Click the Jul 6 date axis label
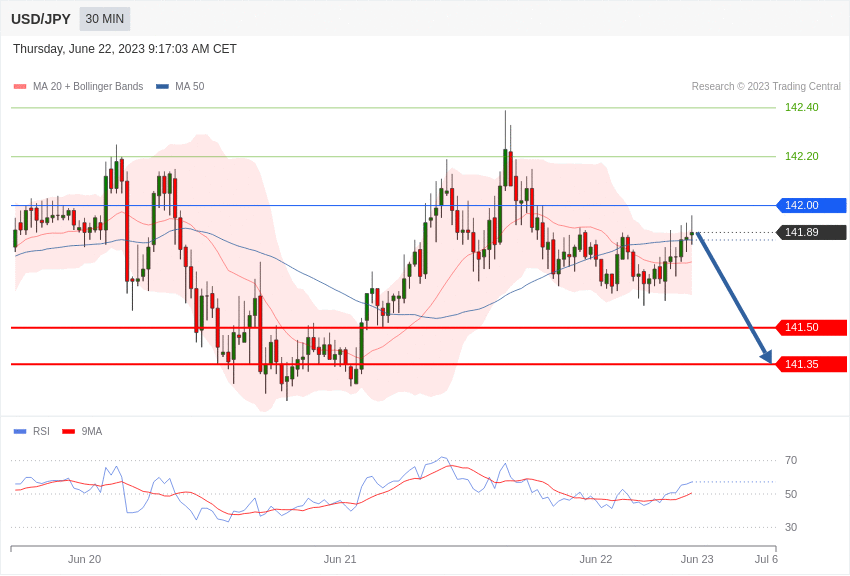Viewport: 850px width, 576px height. pyautogui.click(x=766, y=559)
